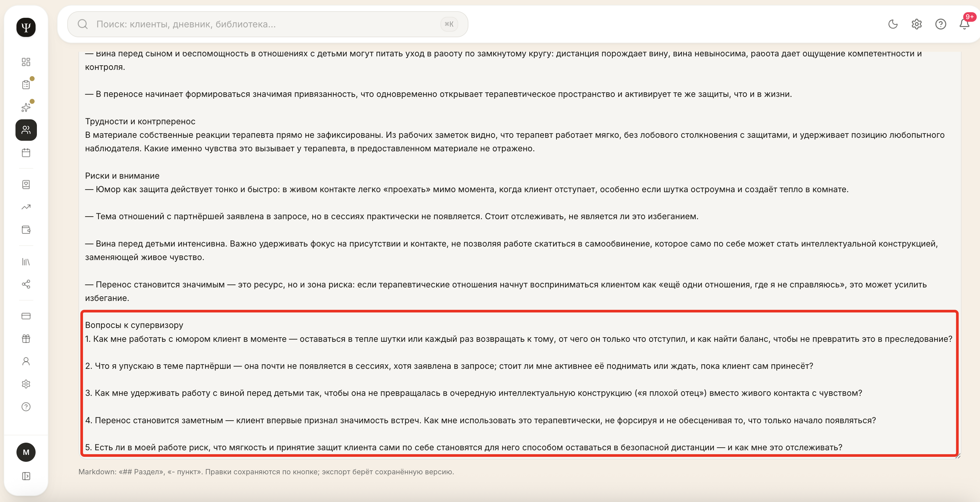Open the top bar settings gear
This screenshot has height=502, width=980.
pos(917,24)
